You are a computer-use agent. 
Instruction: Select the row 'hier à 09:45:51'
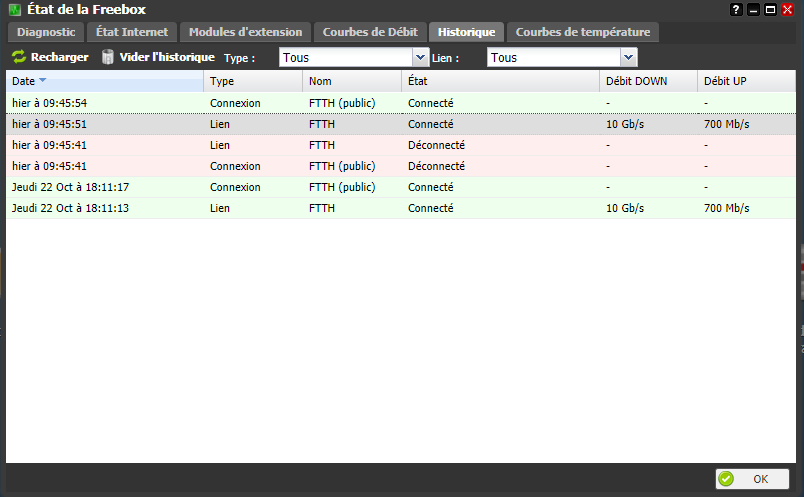tap(401, 124)
